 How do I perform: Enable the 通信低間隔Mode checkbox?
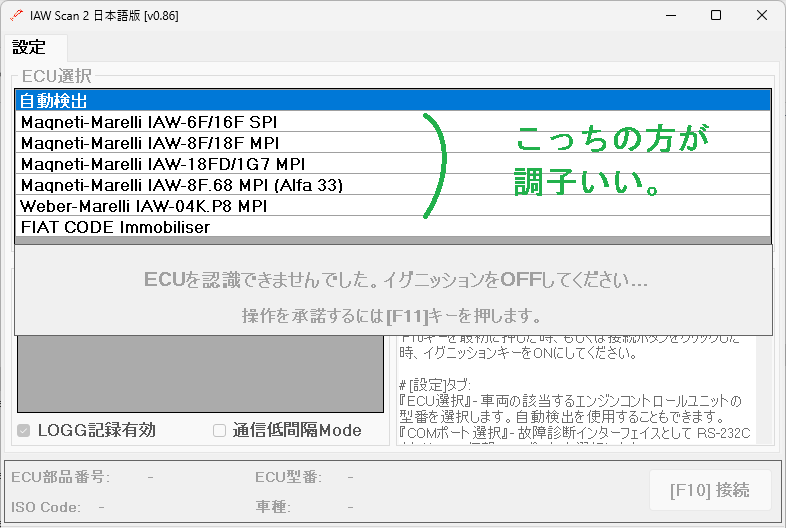[x=220, y=430]
